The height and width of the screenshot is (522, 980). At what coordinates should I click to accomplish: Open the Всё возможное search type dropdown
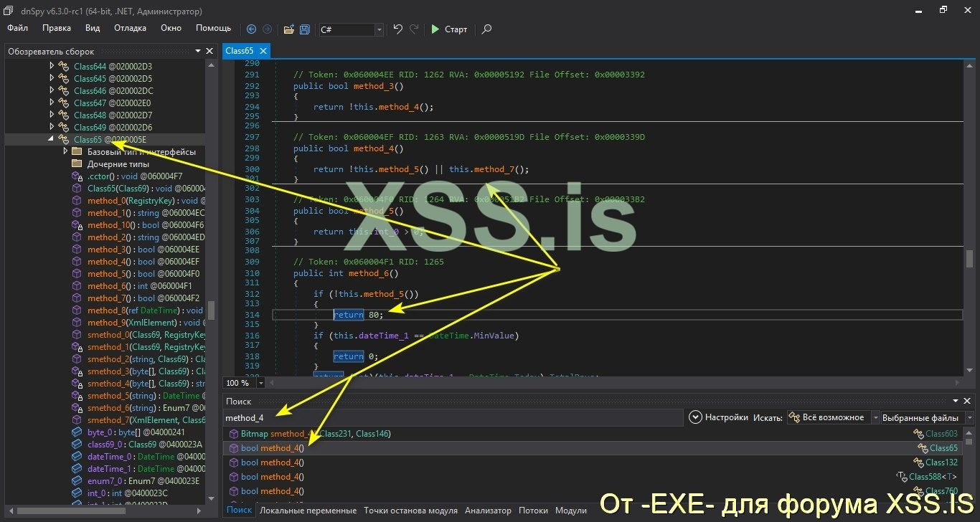tap(833, 417)
